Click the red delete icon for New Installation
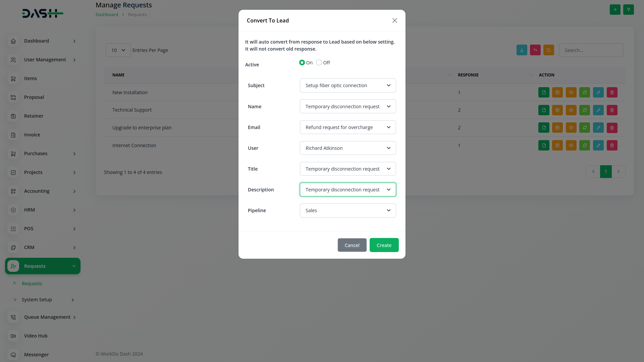 (612, 93)
